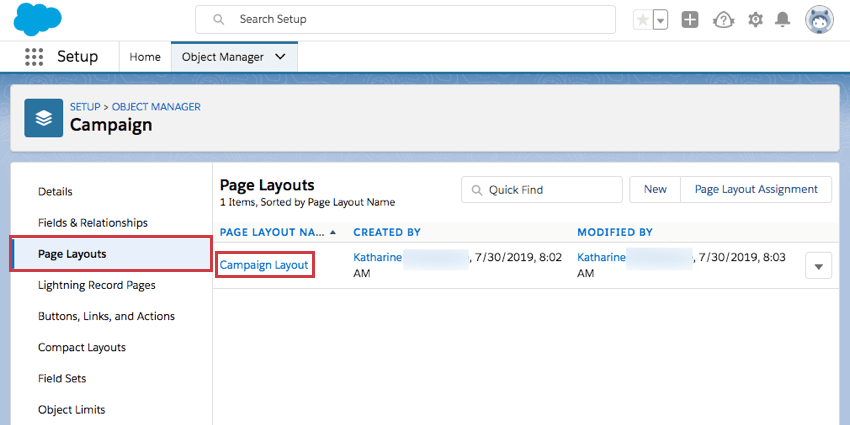Image resolution: width=850 pixels, height=425 pixels.
Task: Open the App Launcher dots grid
Action: pyautogui.click(x=34, y=57)
